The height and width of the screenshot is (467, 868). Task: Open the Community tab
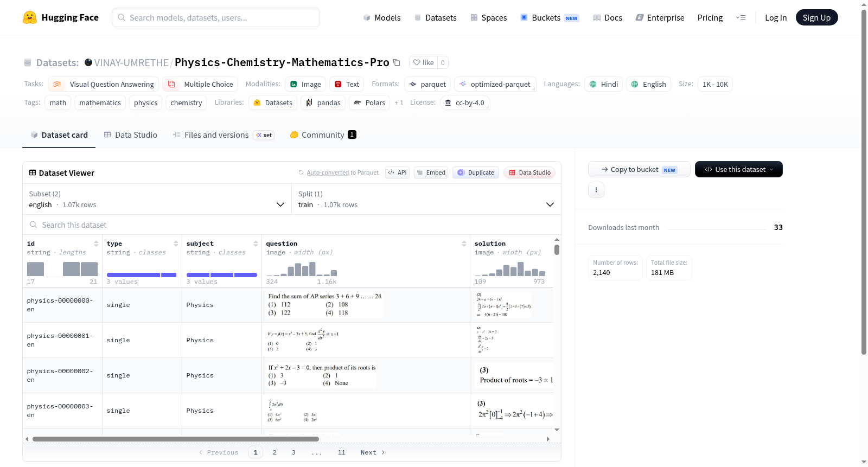point(323,135)
